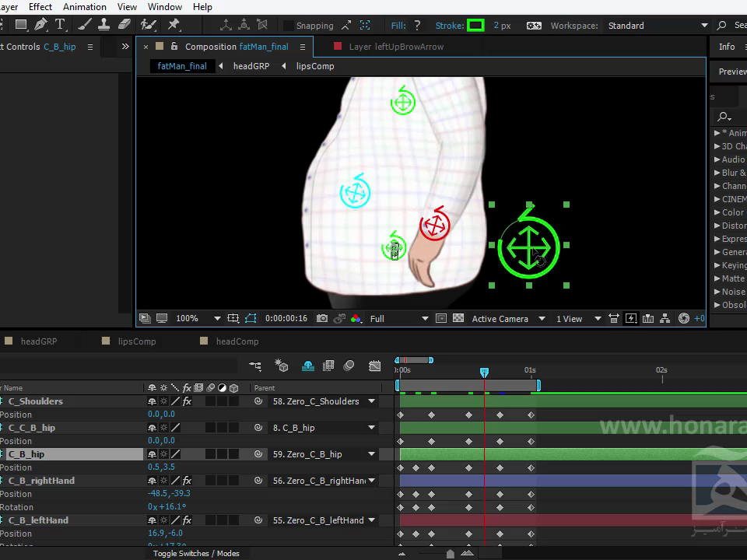Image resolution: width=747 pixels, height=560 pixels.
Task: Open the Full resolution dropdown
Action: pos(398,319)
